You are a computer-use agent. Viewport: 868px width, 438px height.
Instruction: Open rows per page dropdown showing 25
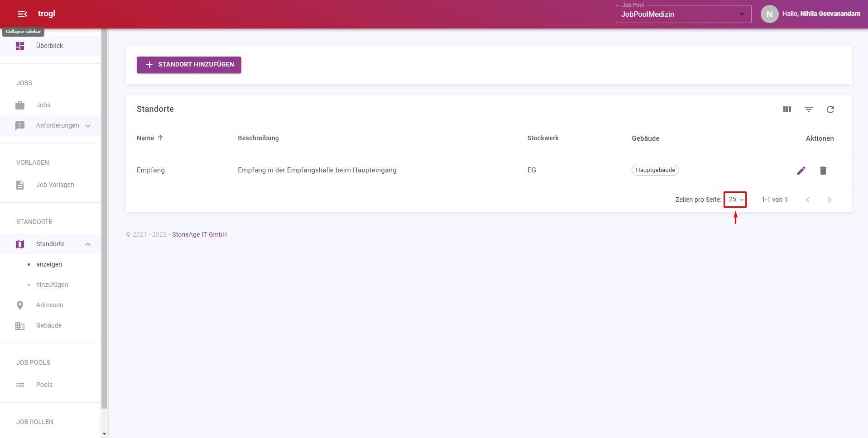(x=735, y=200)
